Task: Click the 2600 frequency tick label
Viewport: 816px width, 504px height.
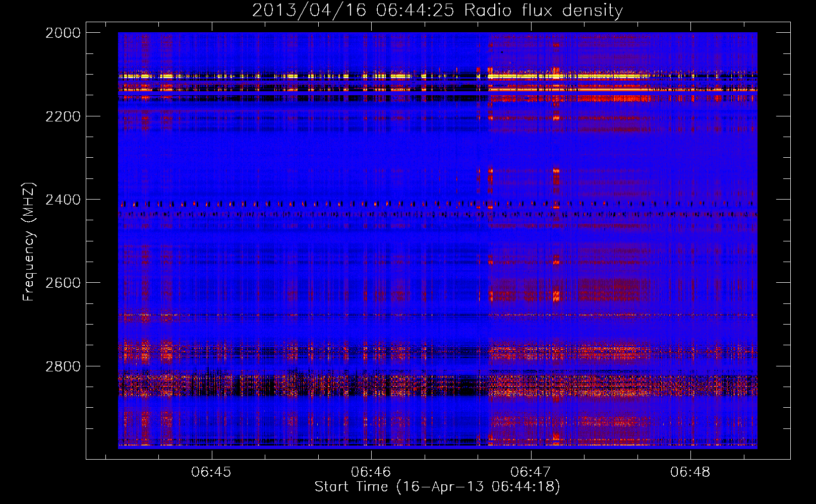Action: click(63, 283)
